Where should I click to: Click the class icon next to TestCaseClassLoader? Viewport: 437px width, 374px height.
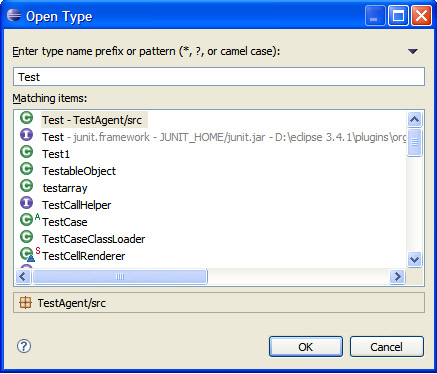(x=26, y=237)
